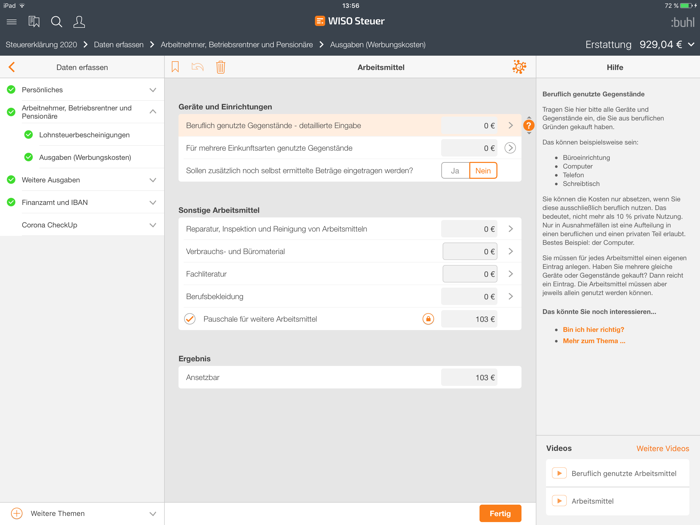Viewport: 700px width, 525px height.
Task: Open the Bin ich hier richtig? link
Action: tap(593, 329)
